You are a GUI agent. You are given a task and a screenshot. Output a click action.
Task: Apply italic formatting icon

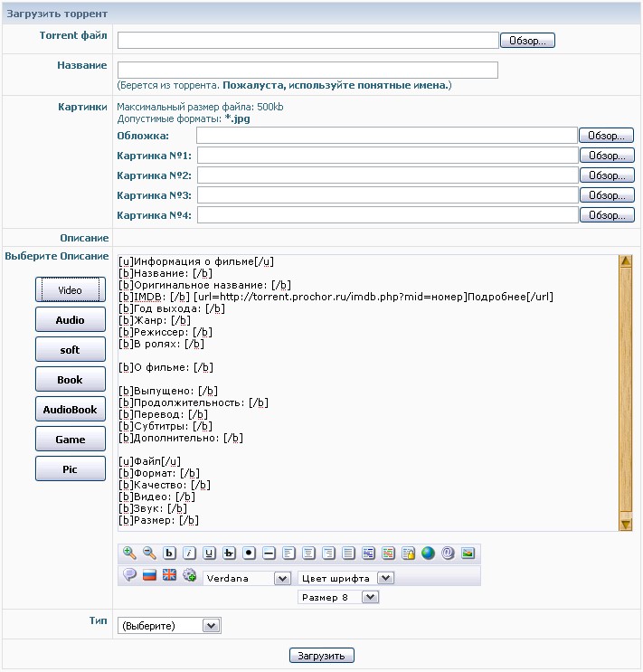click(x=189, y=554)
